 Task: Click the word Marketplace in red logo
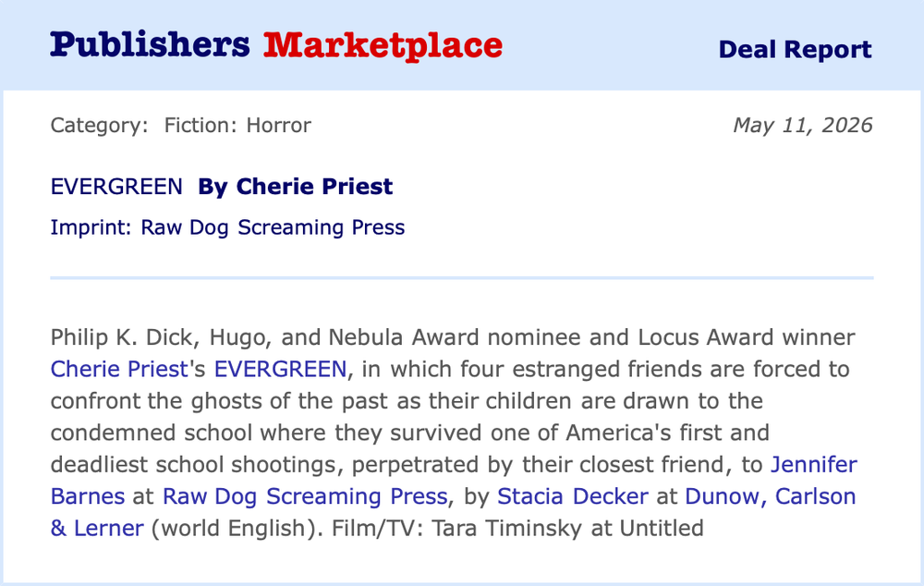coord(383,46)
